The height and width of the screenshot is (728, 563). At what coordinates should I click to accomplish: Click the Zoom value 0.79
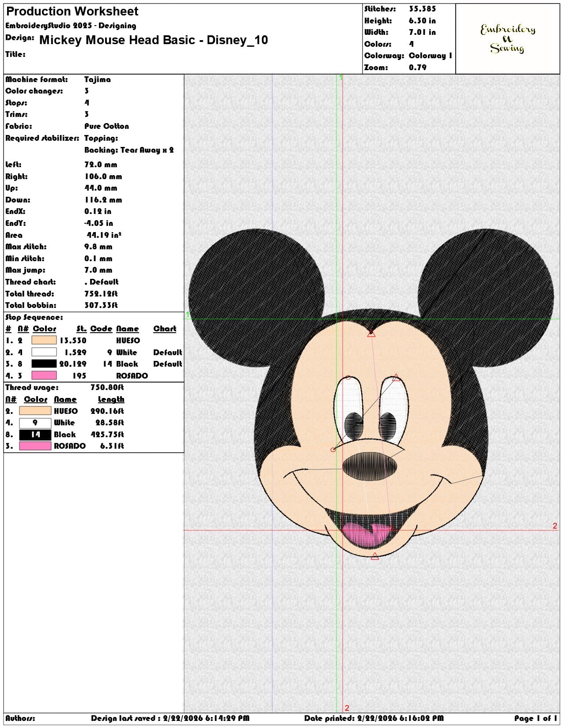pos(418,68)
